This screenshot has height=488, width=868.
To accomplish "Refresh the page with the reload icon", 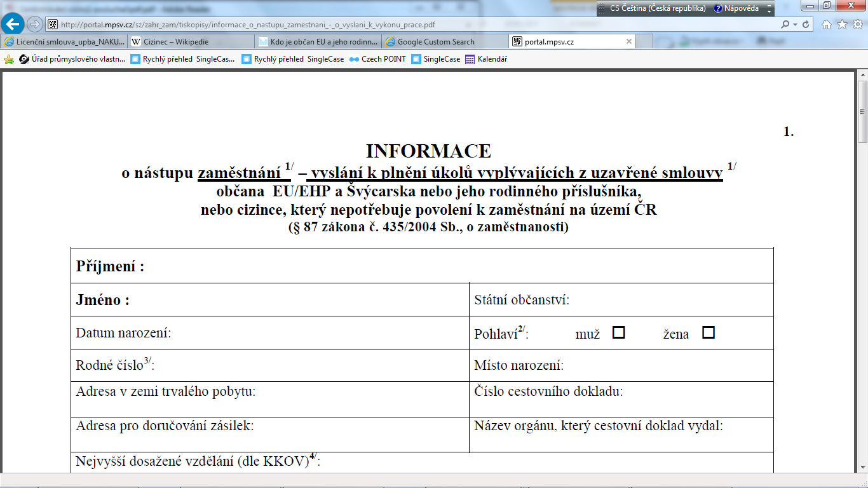I will coord(806,24).
